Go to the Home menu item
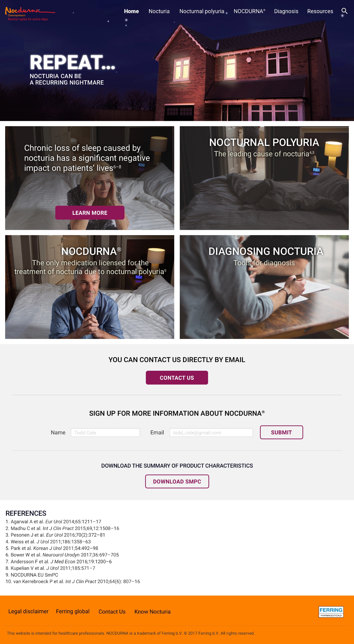 [131, 11]
